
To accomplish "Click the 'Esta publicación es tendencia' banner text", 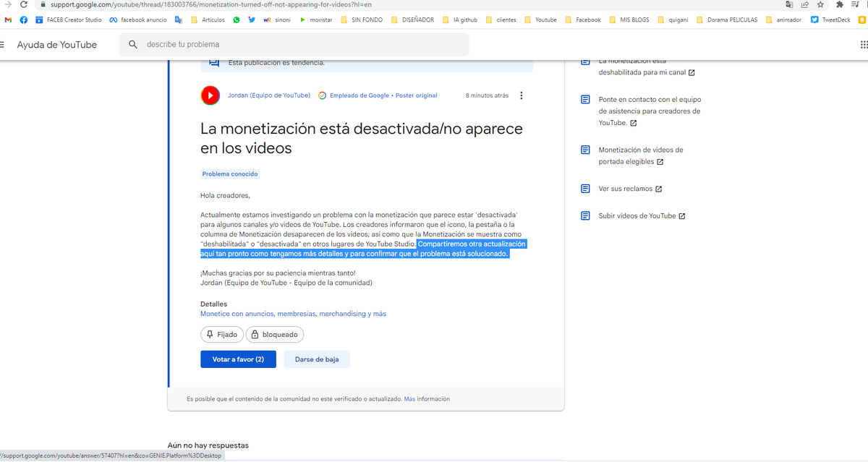I will (276, 63).
